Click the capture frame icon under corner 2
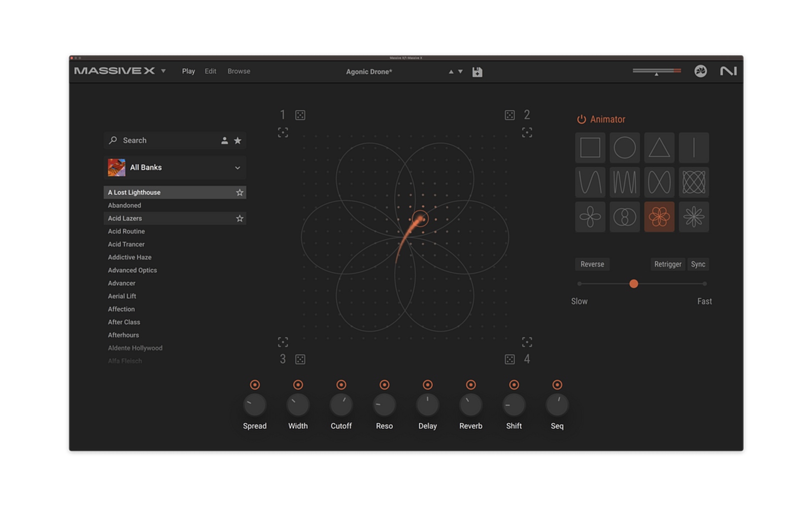The image size is (812, 508). pyautogui.click(x=527, y=133)
